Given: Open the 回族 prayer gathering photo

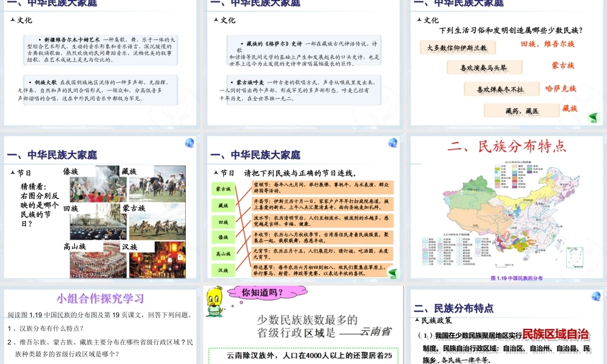Looking at the screenshot, I should 98,221.
